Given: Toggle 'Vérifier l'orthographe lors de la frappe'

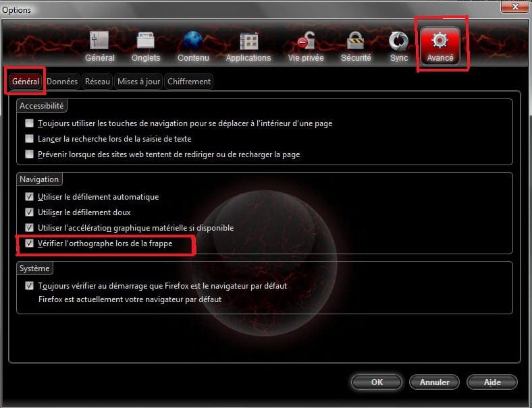Looking at the screenshot, I should pyautogui.click(x=30, y=243).
